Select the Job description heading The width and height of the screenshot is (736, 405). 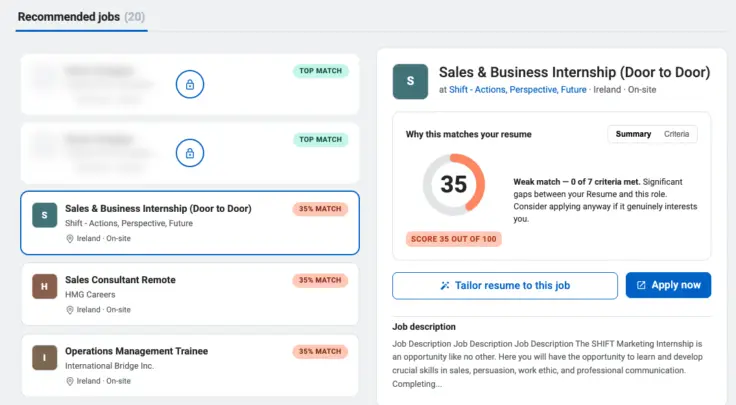pos(424,327)
